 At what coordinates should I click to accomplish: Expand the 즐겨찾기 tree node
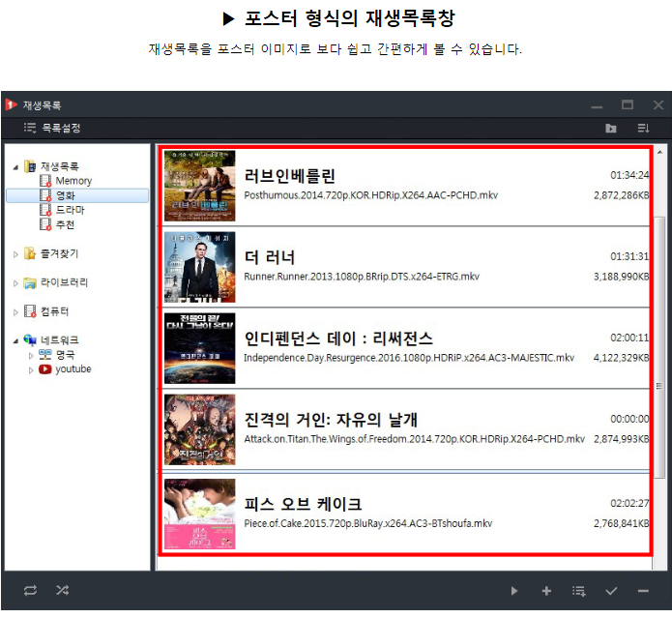pos(15,254)
